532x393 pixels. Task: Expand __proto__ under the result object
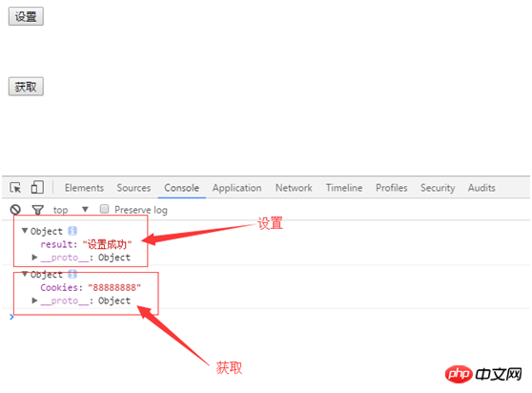point(34,258)
